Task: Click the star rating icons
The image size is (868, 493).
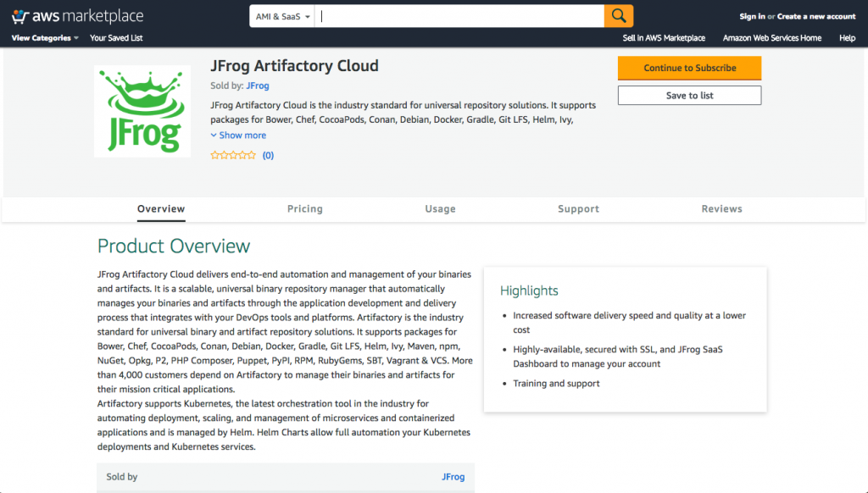Action: [233, 156]
